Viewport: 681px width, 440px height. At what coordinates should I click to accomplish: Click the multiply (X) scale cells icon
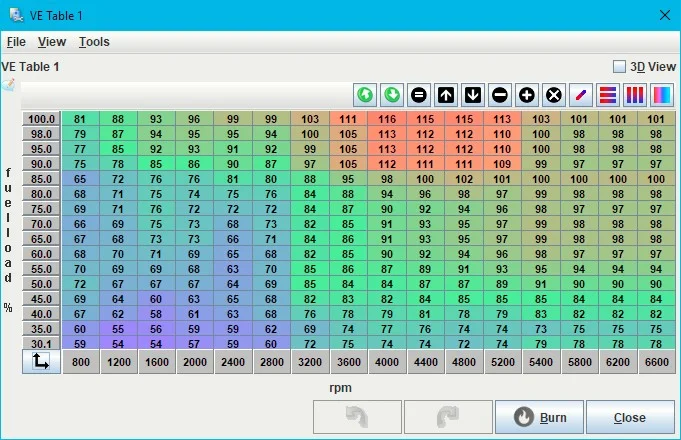coord(554,95)
